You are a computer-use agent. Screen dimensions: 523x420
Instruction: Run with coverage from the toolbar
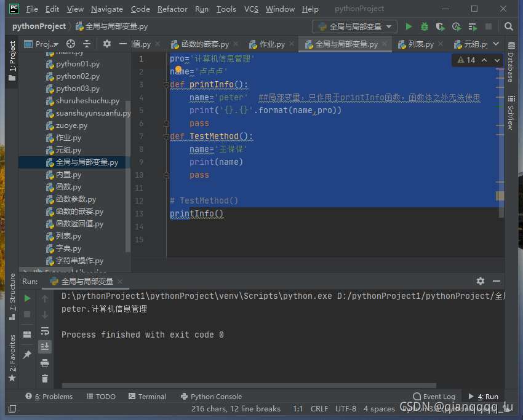point(441,26)
